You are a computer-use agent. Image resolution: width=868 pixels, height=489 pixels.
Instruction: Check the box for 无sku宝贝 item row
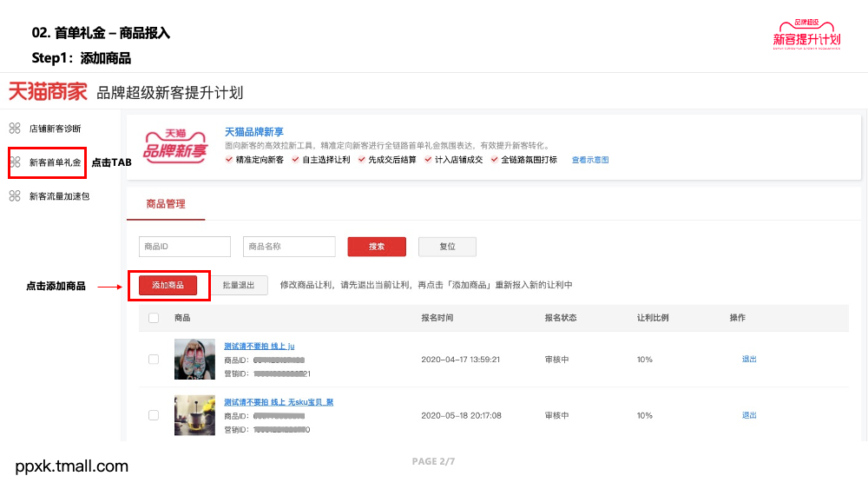pos(154,415)
